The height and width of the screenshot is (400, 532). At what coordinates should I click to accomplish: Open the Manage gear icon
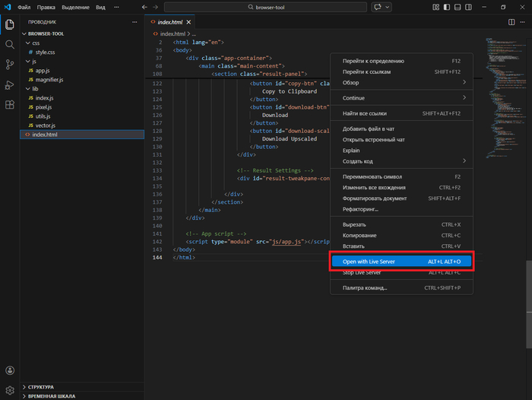coord(10,390)
